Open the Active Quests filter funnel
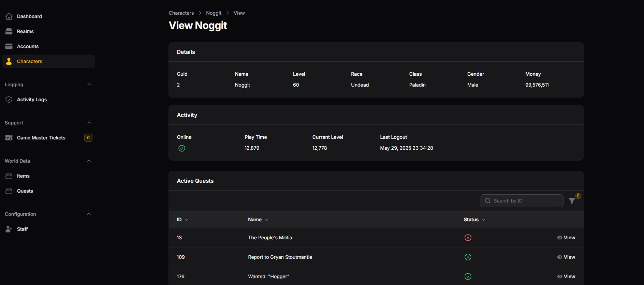The width and height of the screenshot is (644, 285). pyautogui.click(x=572, y=201)
